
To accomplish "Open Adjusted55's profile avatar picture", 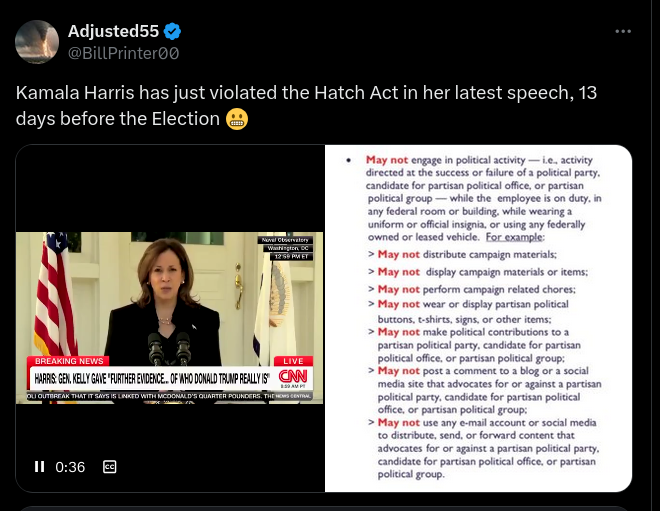I will coord(37,42).
